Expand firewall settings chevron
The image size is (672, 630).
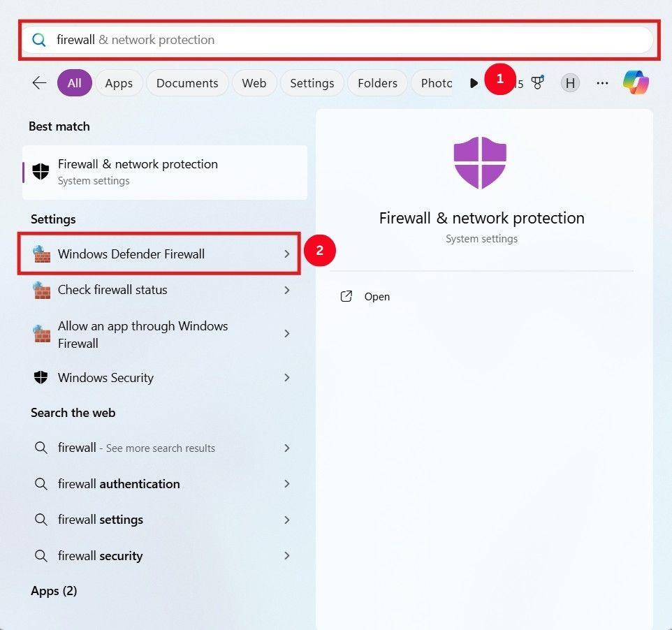point(286,520)
